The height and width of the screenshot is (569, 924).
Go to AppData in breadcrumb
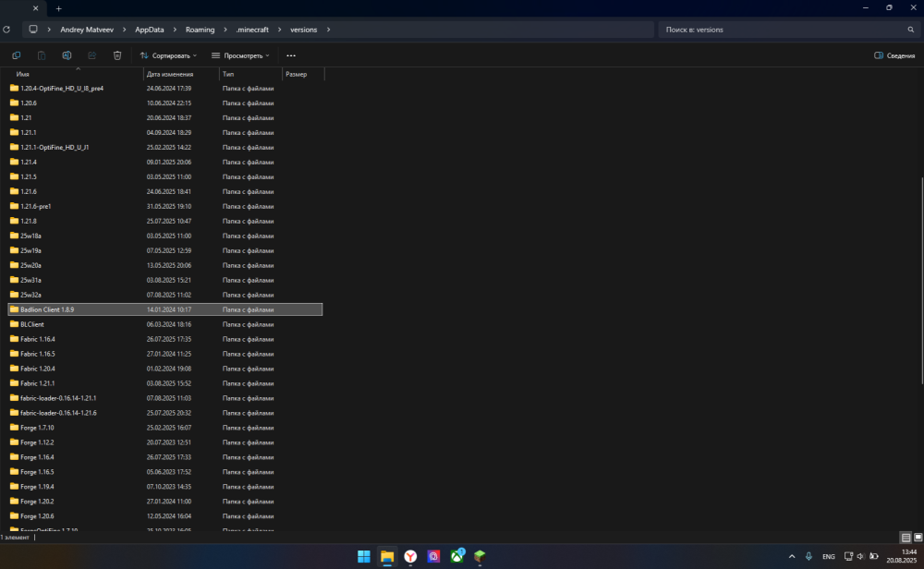[149, 30]
